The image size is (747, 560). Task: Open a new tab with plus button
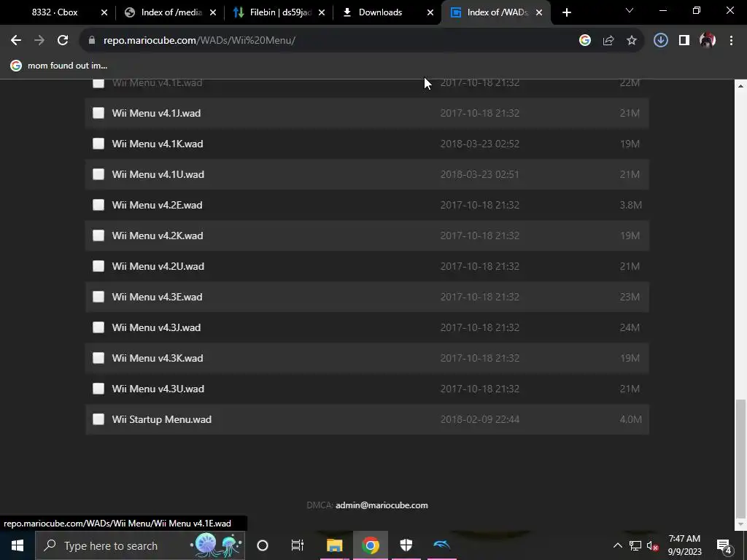(x=566, y=13)
